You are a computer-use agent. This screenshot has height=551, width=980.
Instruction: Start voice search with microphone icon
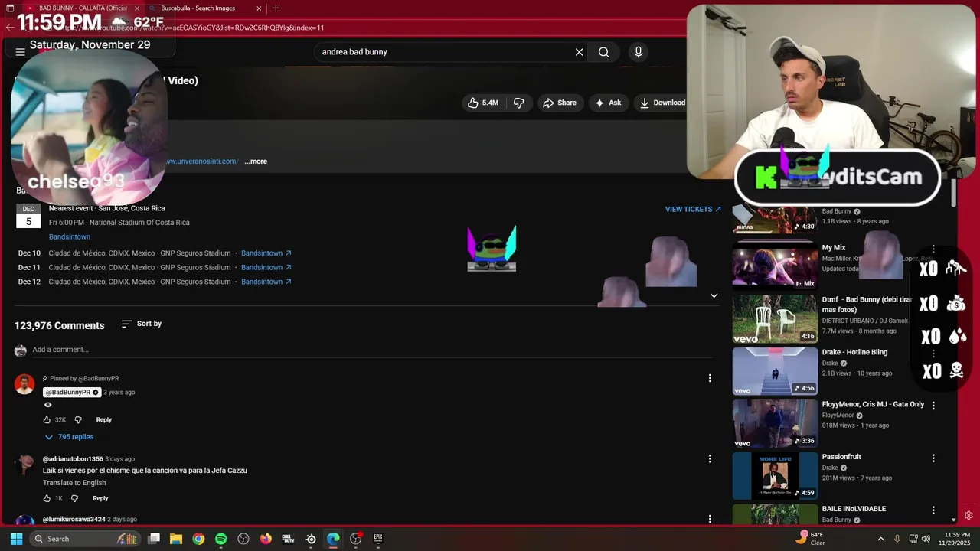click(x=639, y=52)
